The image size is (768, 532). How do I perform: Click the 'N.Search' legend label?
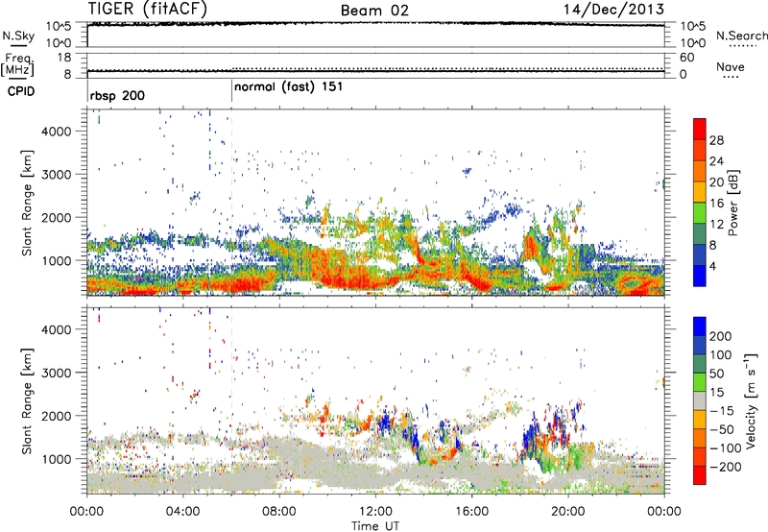tap(741, 36)
